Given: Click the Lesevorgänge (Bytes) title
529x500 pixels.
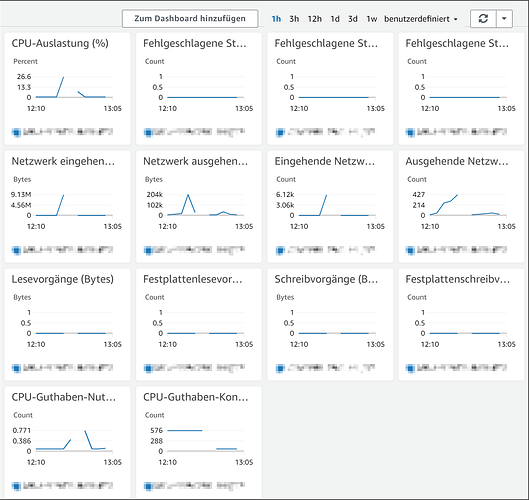Looking at the screenshot, I should pos(62,279).
